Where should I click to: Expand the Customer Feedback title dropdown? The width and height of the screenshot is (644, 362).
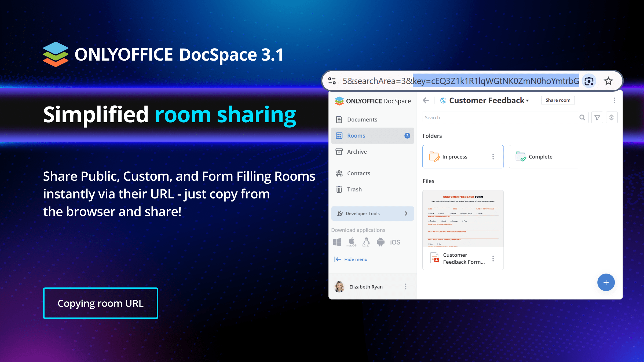pos(528,101)
